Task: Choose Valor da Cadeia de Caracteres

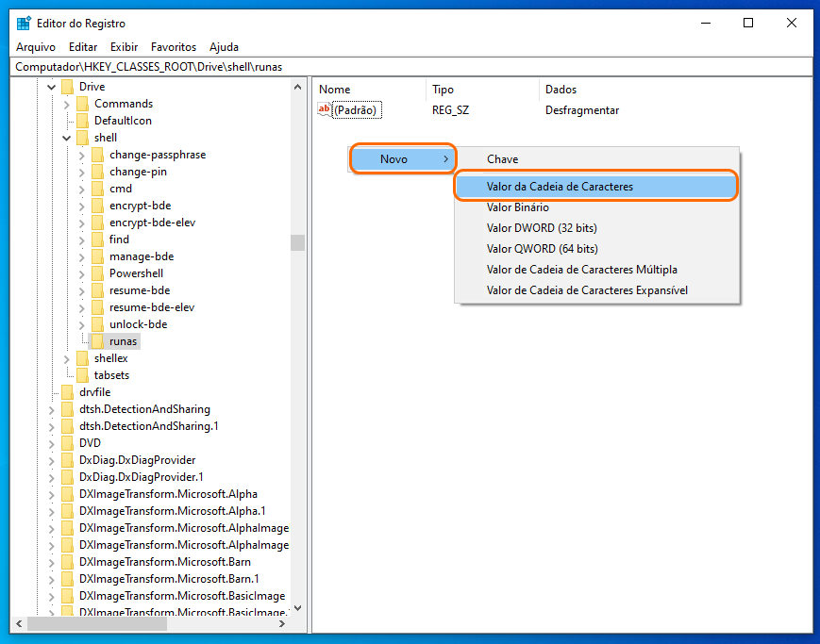Action: [596, 187]
